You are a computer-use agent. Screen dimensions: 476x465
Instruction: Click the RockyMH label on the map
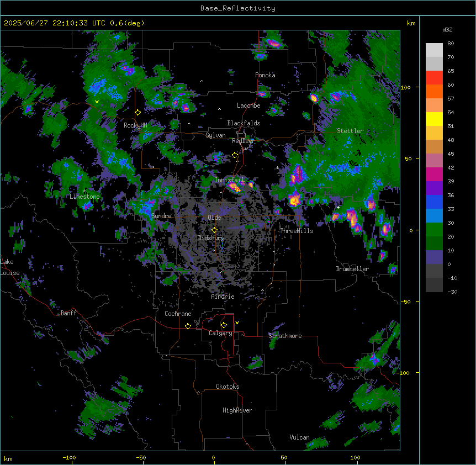click(x=135, y=125)
